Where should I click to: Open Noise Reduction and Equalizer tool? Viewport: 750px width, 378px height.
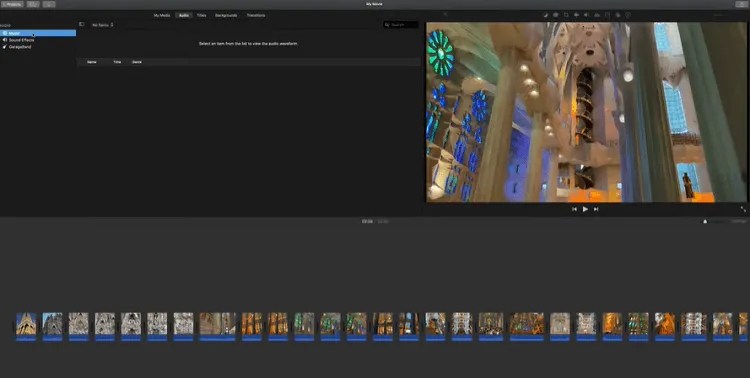coord(597,15)
